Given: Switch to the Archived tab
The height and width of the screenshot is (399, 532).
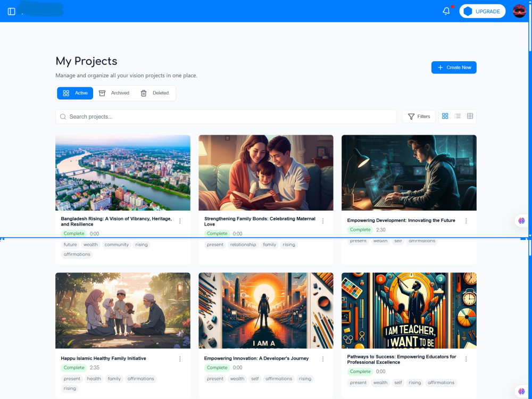Looking at the screenshot, I should tap(114, 93).
